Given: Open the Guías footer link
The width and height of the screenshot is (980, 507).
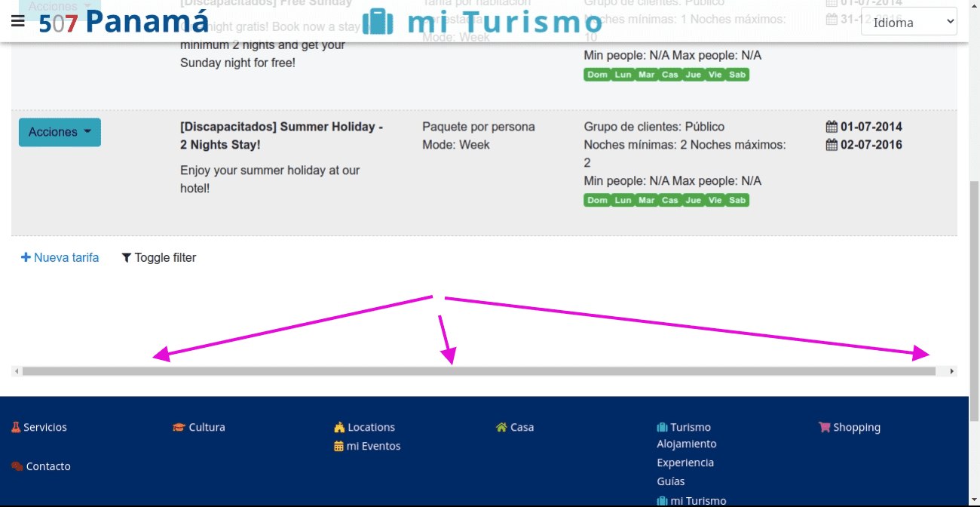Looking at the screenshot, I should point(670,481).
